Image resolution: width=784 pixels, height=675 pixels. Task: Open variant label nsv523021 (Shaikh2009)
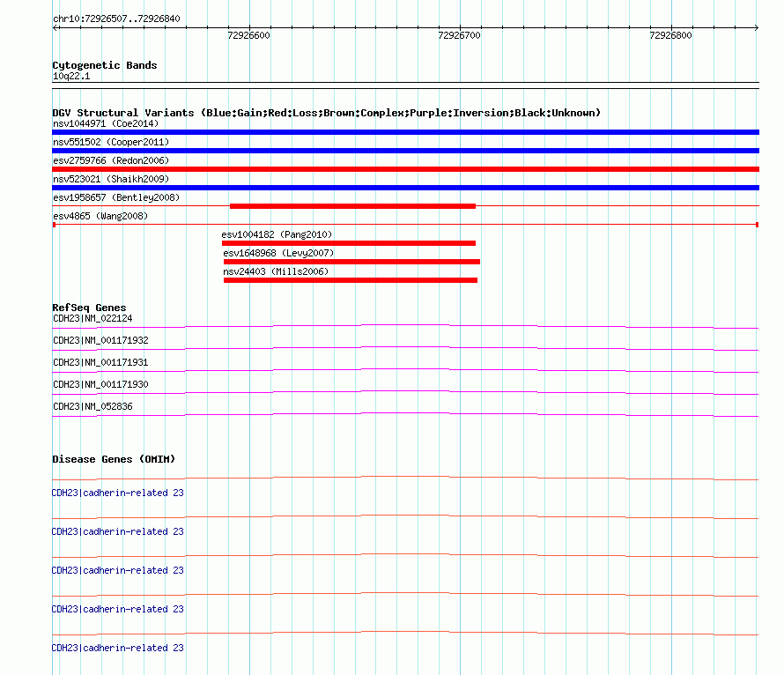coord(111,179)
